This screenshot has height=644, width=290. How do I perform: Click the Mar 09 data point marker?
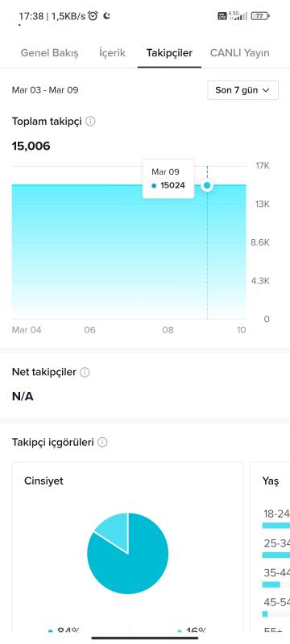click(x=207, y=186)
